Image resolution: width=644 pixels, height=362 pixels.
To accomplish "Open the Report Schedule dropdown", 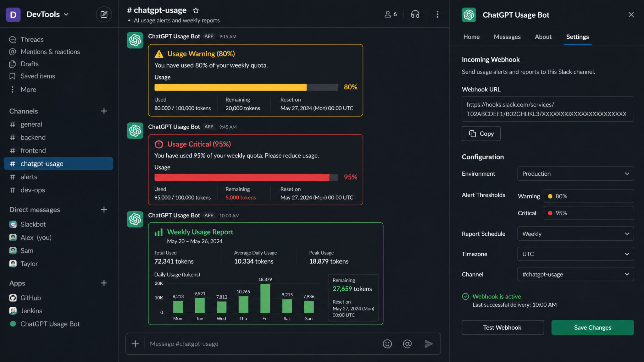I will [x=575, y=234].
